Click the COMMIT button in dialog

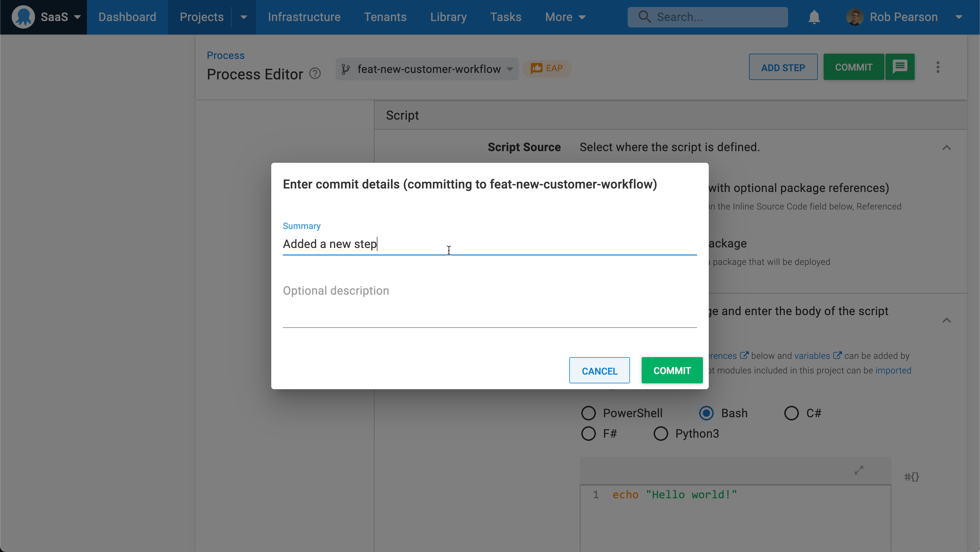pyautogui.click(x=672, y=370)
